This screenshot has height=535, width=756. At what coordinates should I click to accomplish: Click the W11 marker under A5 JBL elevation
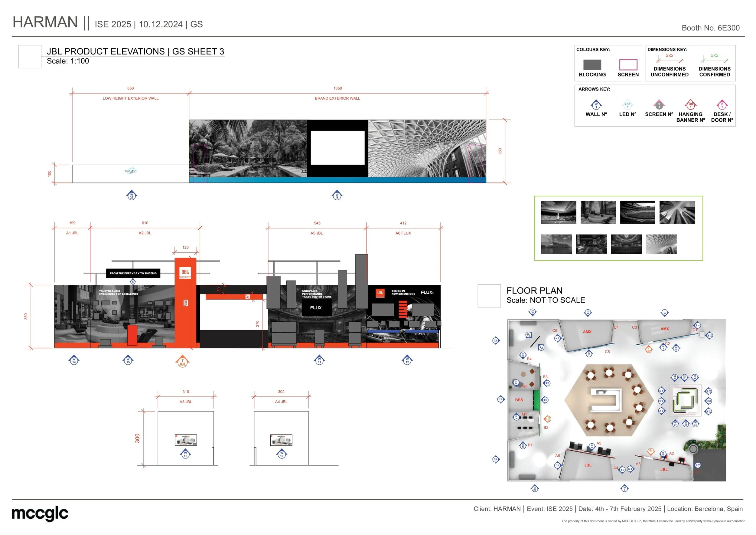pos(319,360)
